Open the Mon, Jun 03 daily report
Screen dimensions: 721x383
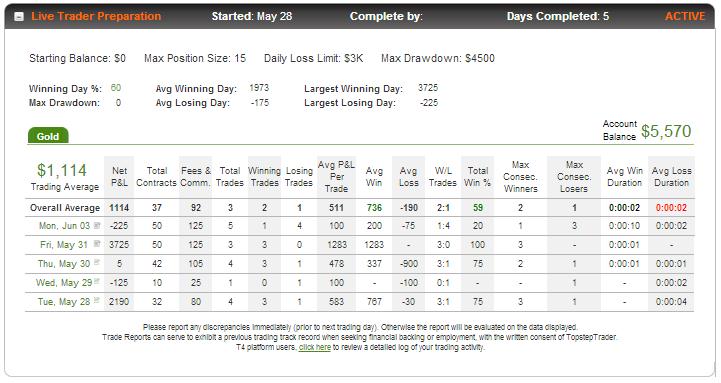[64, 226]
